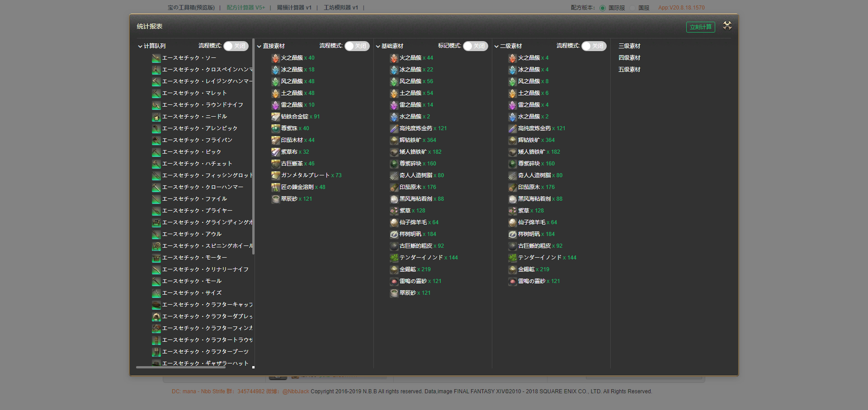868x410 pixels.
Task: Click 水之晶簇 x 2 icon in 基础素材
Action: pyautogui.click(x=394, y=117)
